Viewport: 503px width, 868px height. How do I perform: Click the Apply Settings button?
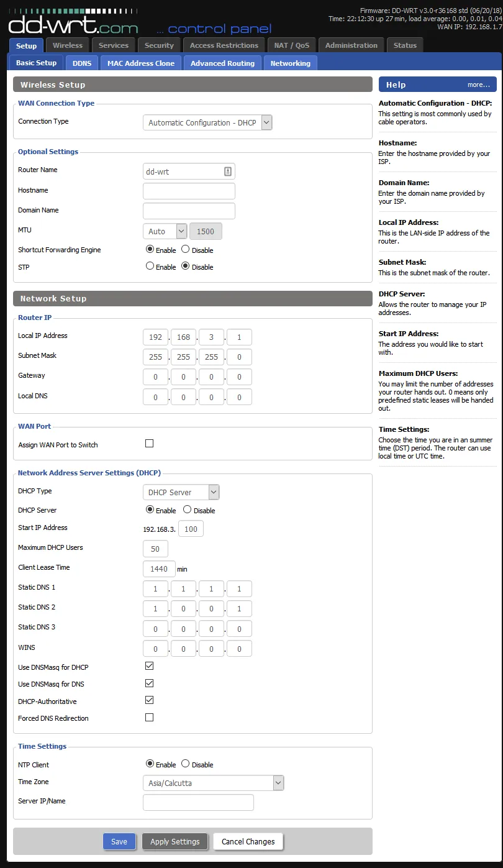coord(175,841)
